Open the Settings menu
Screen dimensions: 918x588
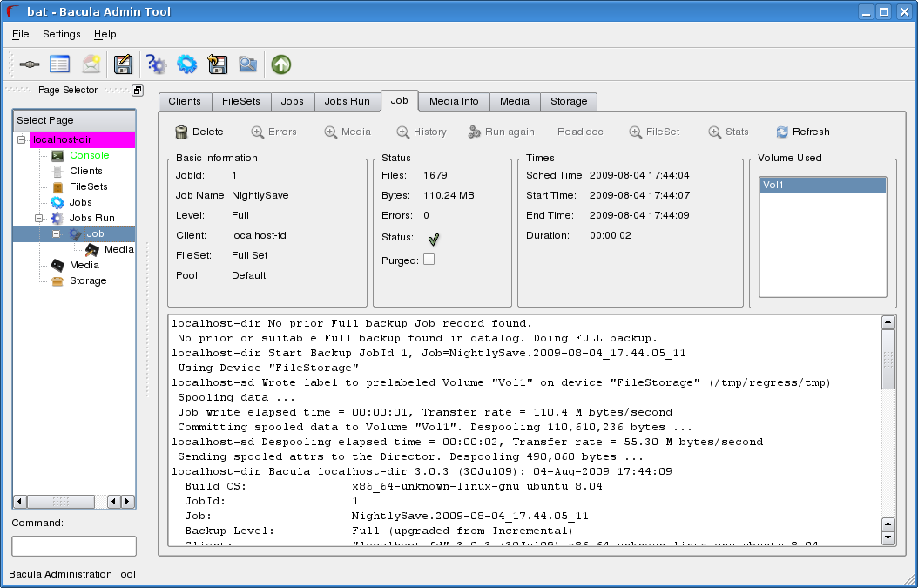pyautogui.click(x=61, y=34)
